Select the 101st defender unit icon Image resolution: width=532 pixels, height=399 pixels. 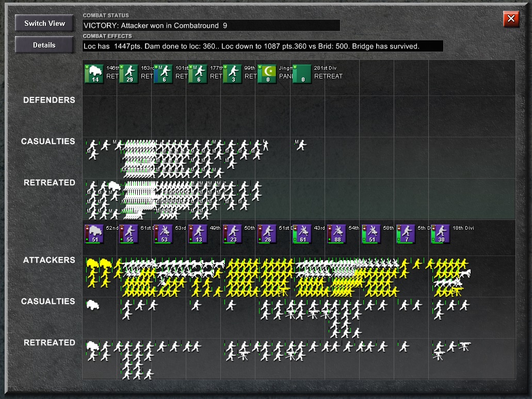[x=164, y=74]
